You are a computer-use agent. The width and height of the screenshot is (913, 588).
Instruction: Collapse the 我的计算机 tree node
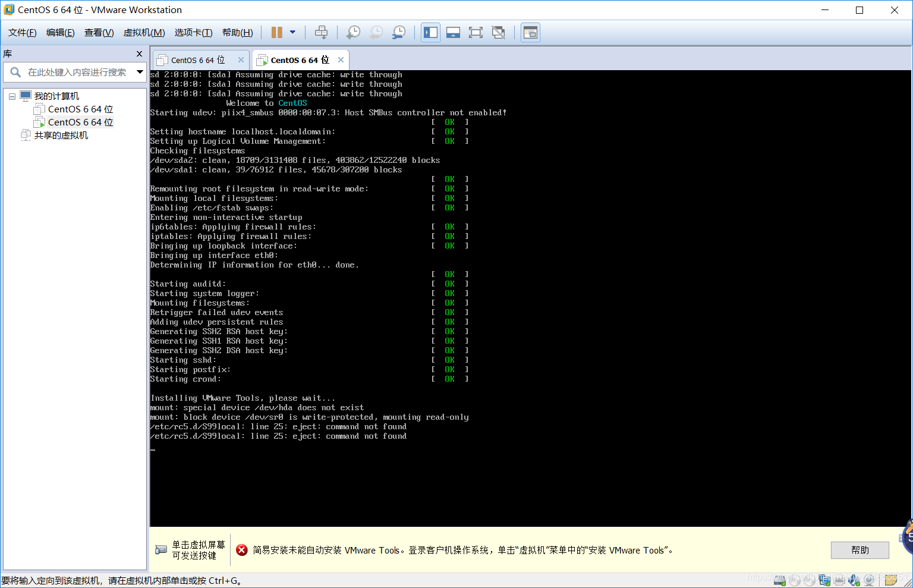pos(12,96)
